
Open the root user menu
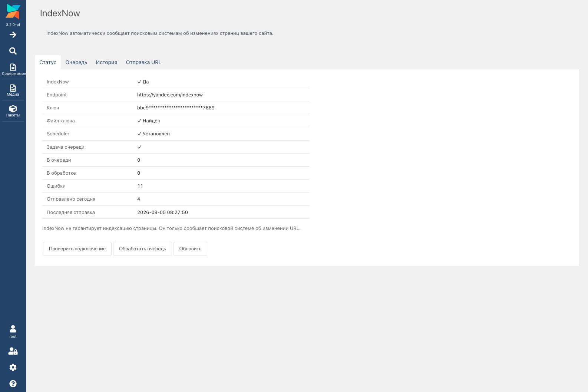click(x=13, y=332)
